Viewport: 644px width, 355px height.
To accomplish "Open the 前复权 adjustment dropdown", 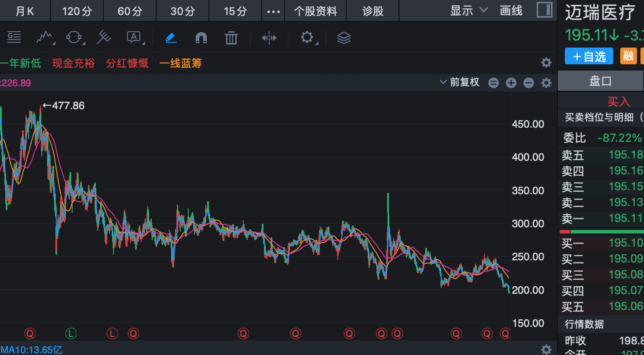I will coord(460,82).
